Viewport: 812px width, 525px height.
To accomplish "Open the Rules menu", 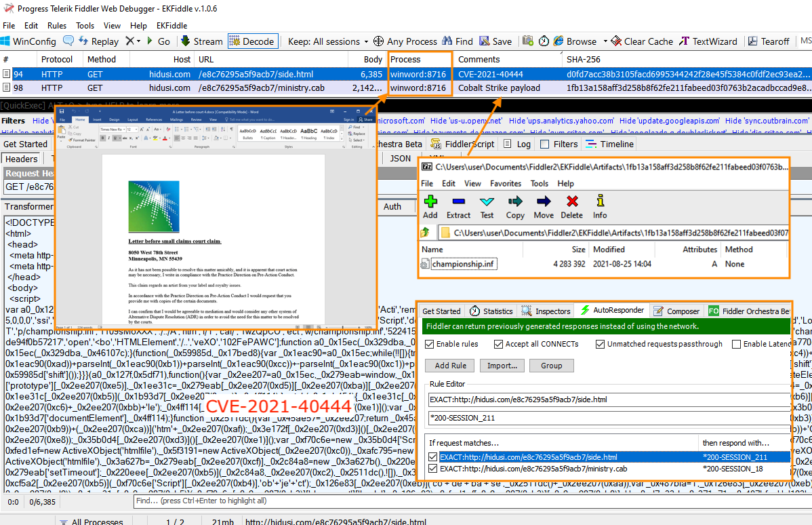I will click(57, 25).
